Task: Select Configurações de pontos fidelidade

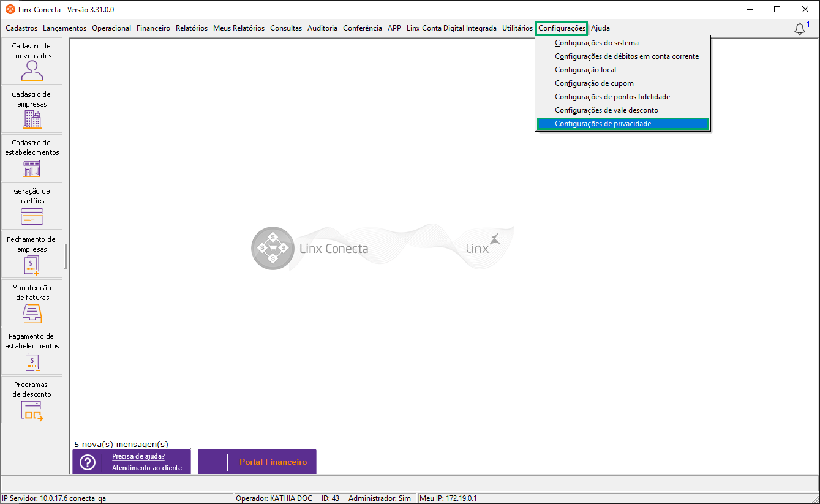Action: point(623,97)
